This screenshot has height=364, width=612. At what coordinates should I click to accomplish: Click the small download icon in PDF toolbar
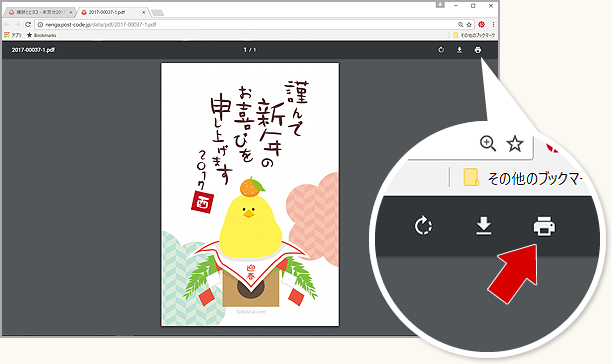coord(459,50)
